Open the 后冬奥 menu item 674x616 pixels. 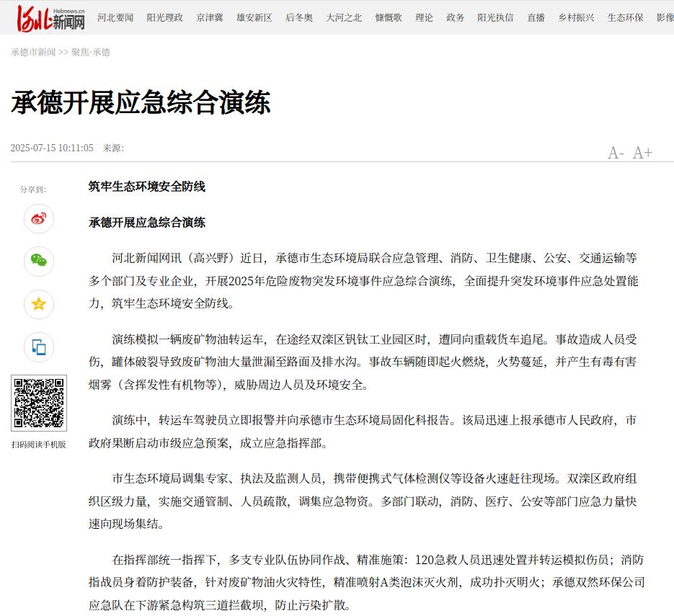click(299, 18)
